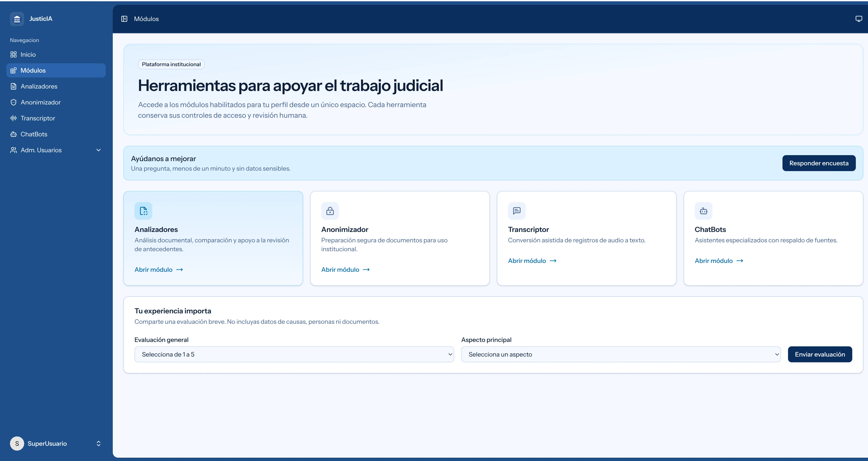
Task: Click the Evaluación general field label
Action: pyautogui.click(x=162, y=340)
